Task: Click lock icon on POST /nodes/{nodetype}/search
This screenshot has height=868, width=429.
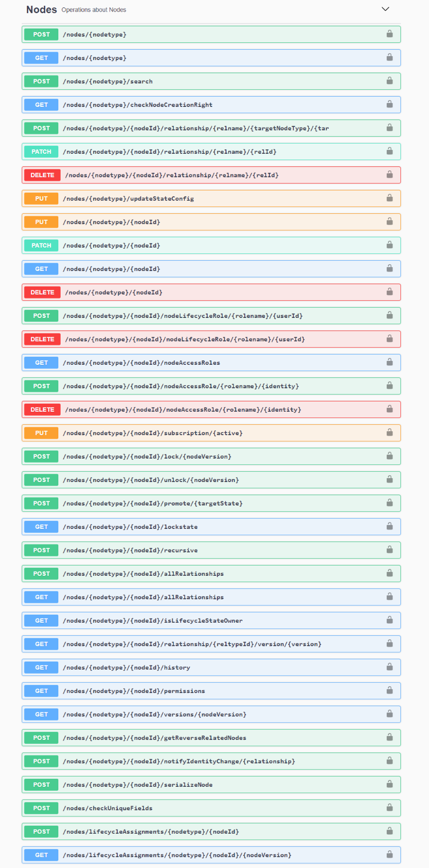Action: click(390, 81)
